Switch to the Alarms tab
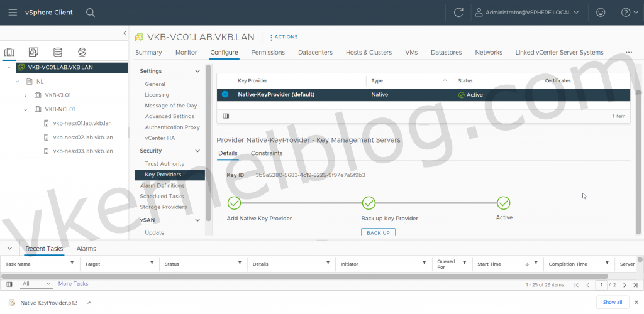The width and height of the screenshot is (644, 314). click(86, 249)
